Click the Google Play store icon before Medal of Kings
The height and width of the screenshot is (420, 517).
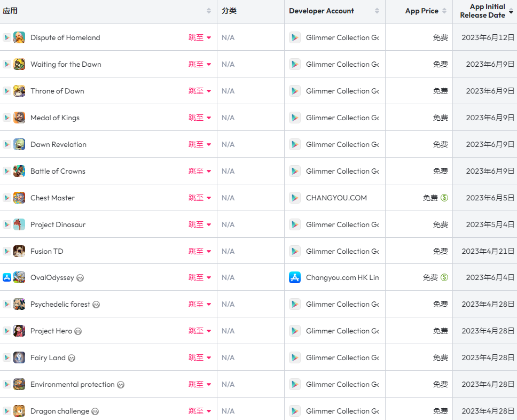click(7, 118)
